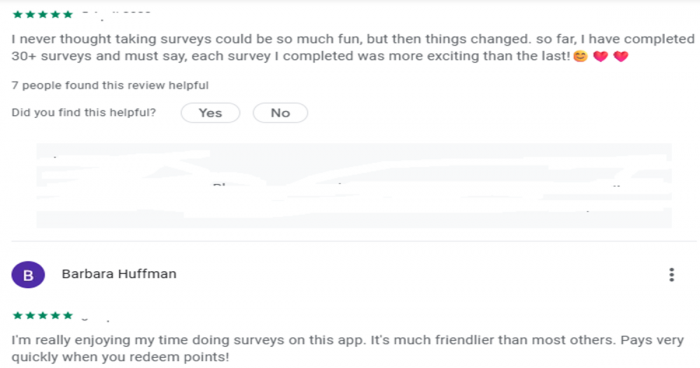Mark the review helpful with the Yes button
The image size is (700, 368).
(x=210, y=113)
